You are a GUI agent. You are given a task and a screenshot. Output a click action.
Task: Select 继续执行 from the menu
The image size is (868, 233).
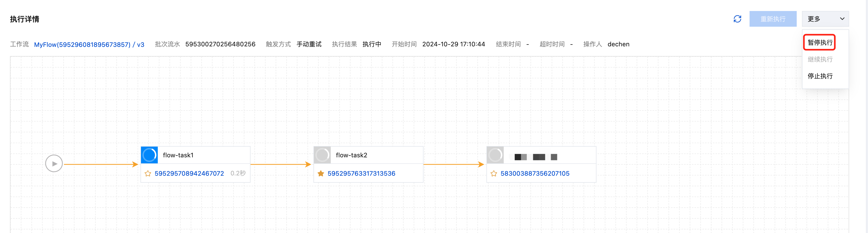[820, 59]
